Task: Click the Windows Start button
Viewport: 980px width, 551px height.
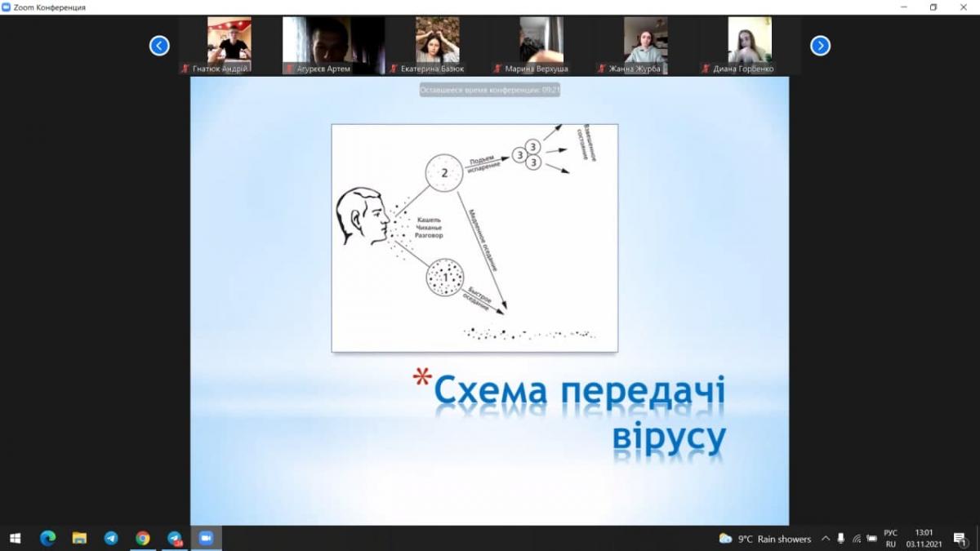Action: 15,538
